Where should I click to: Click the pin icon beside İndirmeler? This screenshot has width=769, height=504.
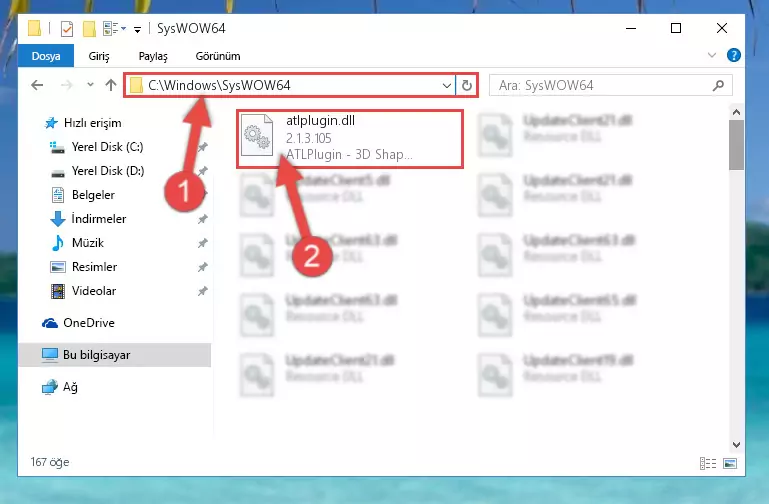pyautogui.click(x=203, y=219)
